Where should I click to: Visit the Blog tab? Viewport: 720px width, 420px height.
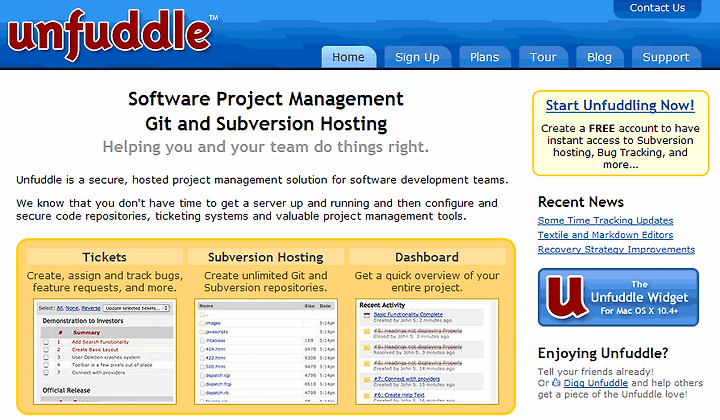pos(599,57)
